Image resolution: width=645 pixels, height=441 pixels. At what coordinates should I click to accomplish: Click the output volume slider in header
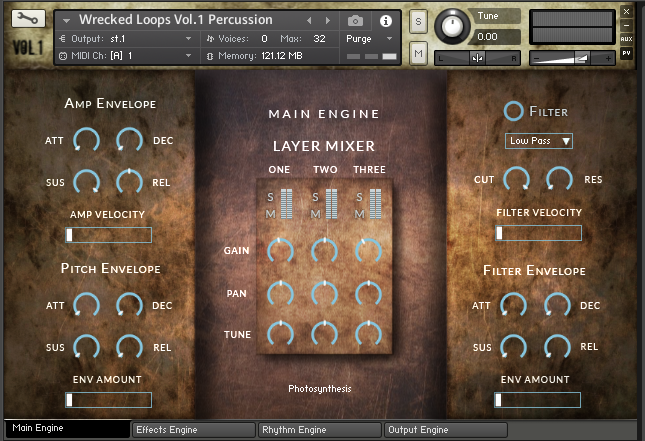pyautogui.click(x=572, y=58)
